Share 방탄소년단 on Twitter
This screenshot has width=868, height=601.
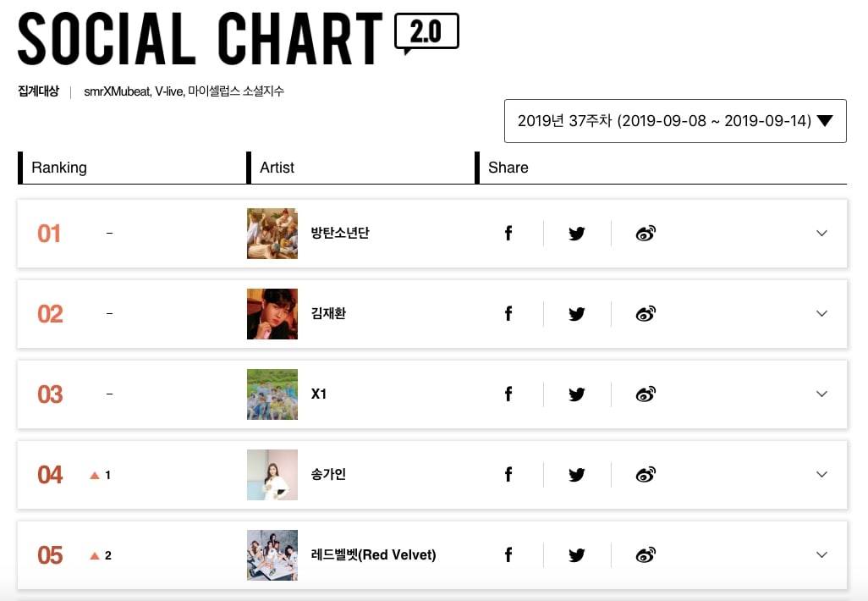pos(577,234)
